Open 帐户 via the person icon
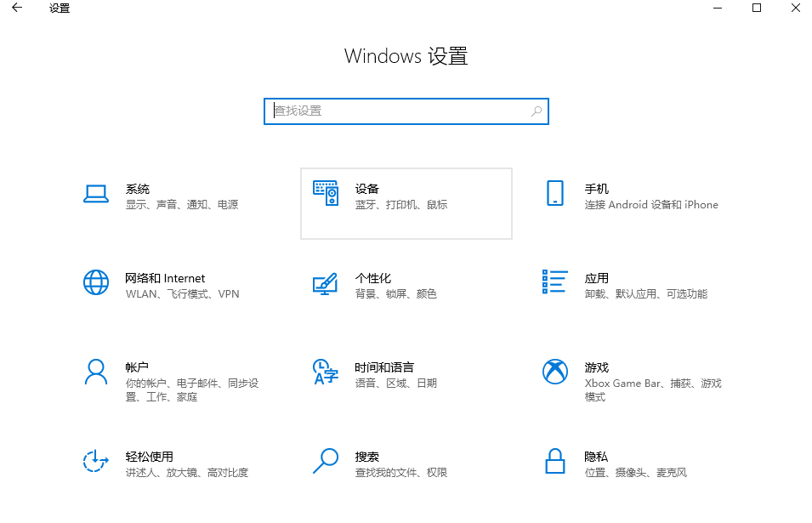Viewport: 812px width, 523px height. pos(96,372)
